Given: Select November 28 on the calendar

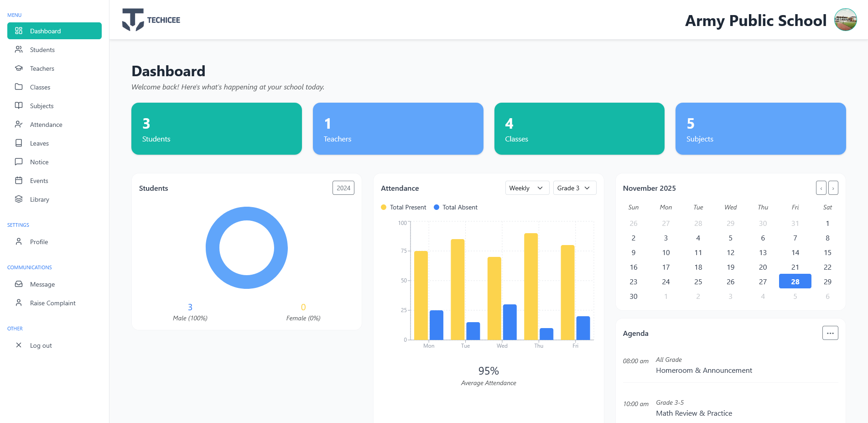Looking at the screenshot, I should click(795, 282).
